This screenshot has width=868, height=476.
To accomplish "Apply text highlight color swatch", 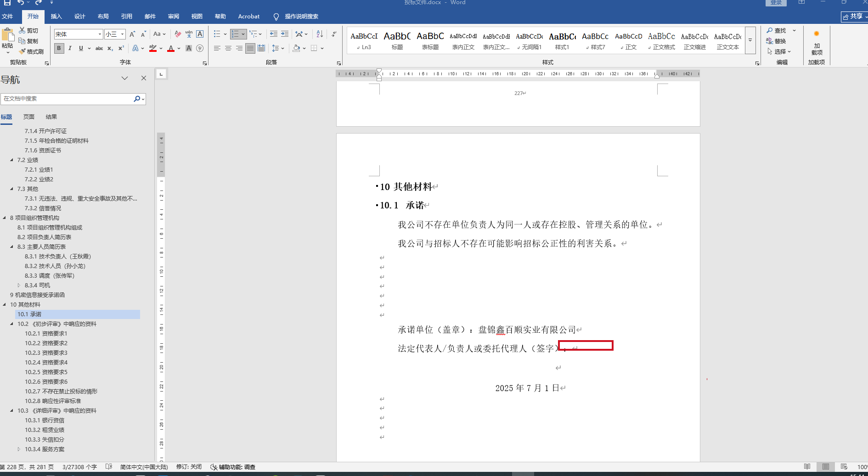I will (x=153, y=48).
